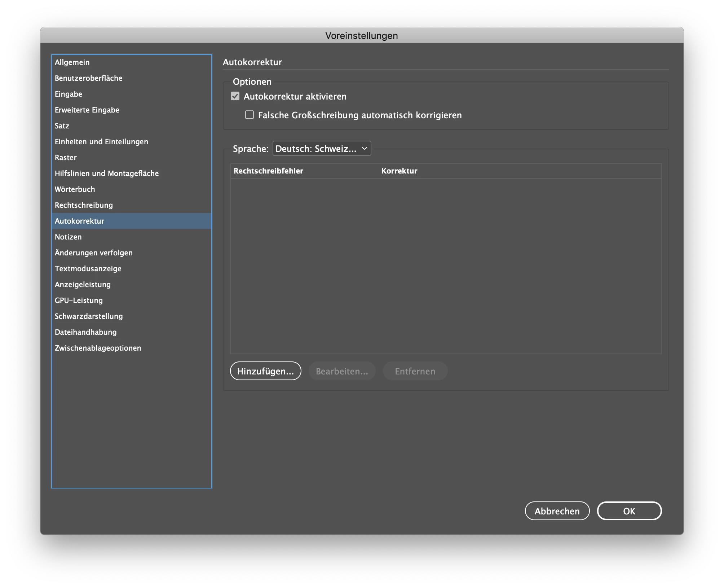Click the Hinzufügen button
This screenshot has width=724, height=588.
tap(265, 371)
